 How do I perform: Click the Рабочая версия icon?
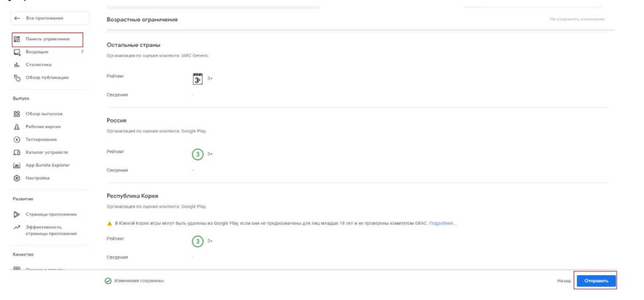click(17, 127)
